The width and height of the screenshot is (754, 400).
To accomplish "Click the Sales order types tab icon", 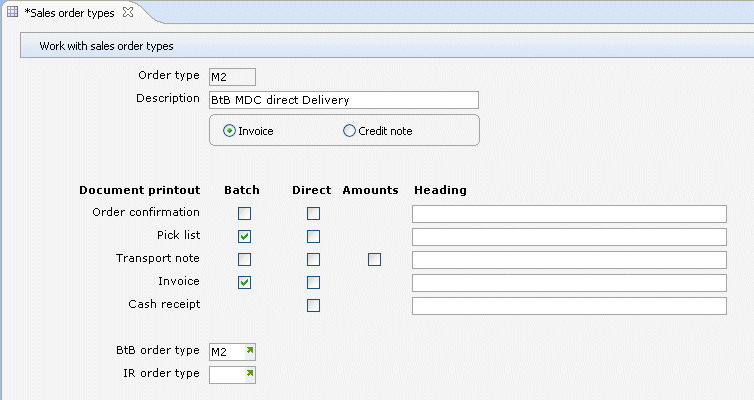I will (x=13, y=13).
